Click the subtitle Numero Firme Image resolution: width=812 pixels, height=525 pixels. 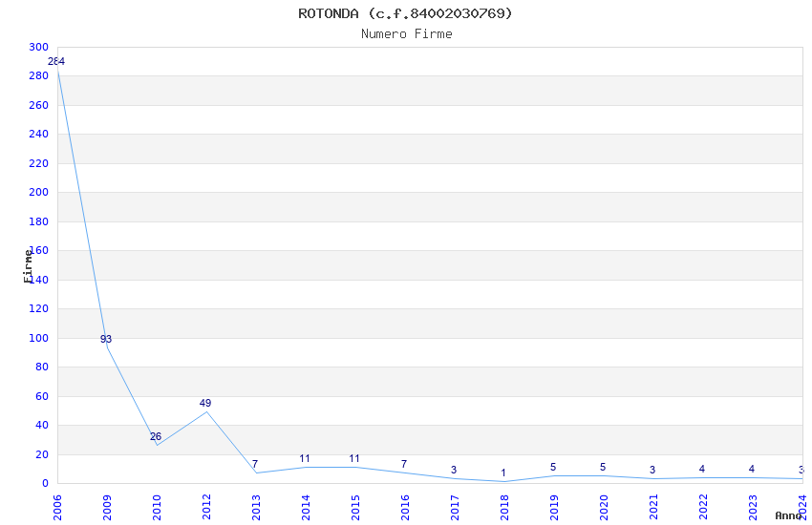407,34
